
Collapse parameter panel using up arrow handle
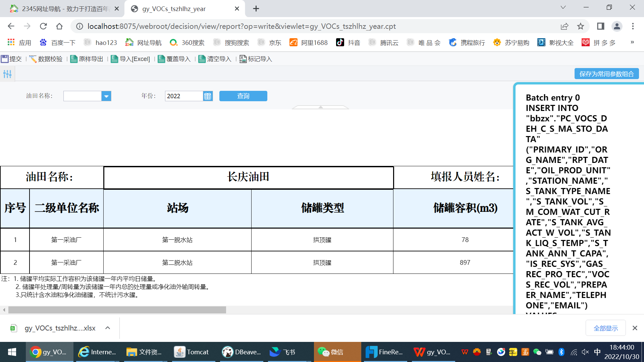(x=320, y=107)
